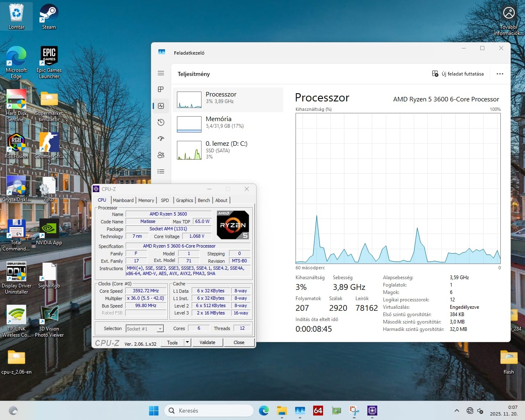525x420 pixels.
Task: Switch to the Graphics tab in CPU-Z
Action: (185, 200)
